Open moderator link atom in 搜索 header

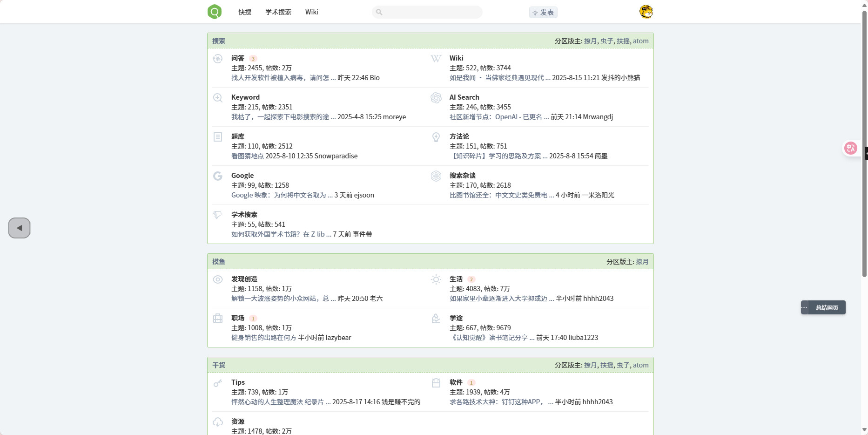point(640,41)
